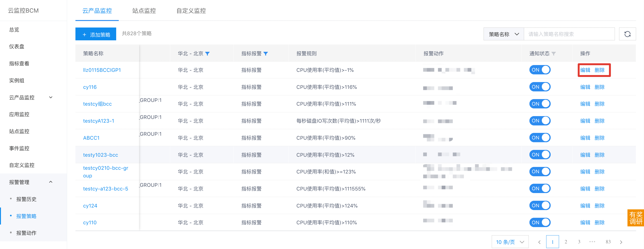Open policy testcy-a123-bcc-5
The height and width of the screenshot is (249, 644).
click(105, 189)
